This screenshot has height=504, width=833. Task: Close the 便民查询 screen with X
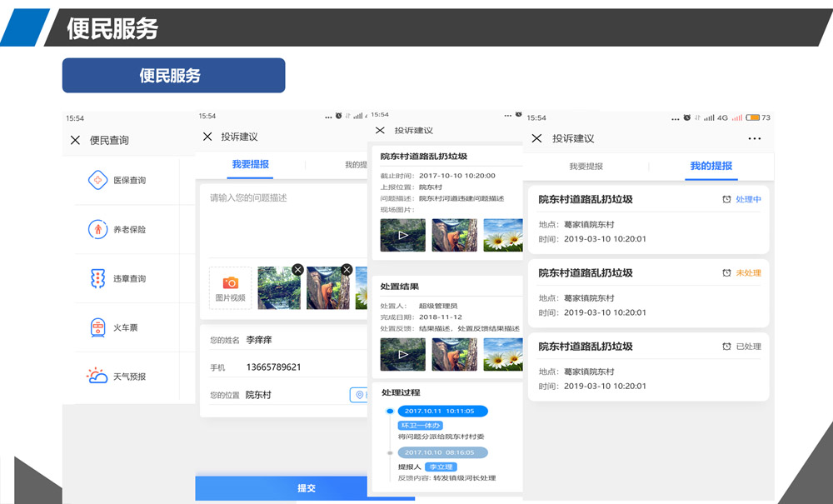coord(76,140)
